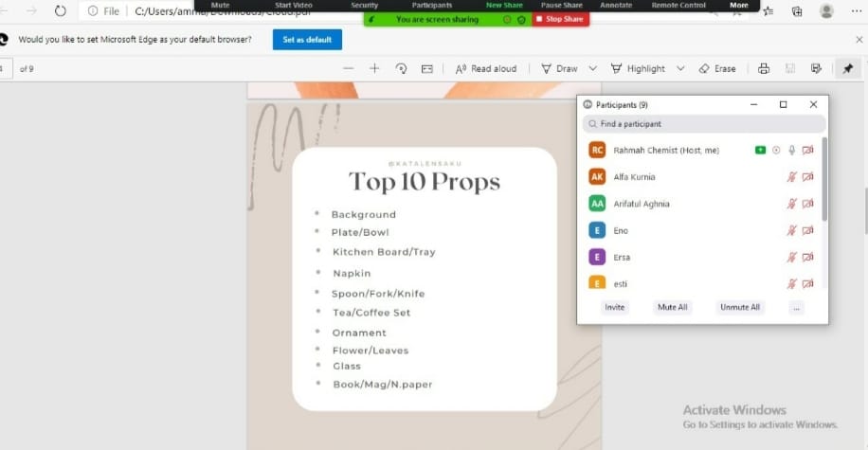The height and width of the screenshot is (450, 868).
Task: Click Rahmah Chemist's microphone icon
Action: (792, 150)
